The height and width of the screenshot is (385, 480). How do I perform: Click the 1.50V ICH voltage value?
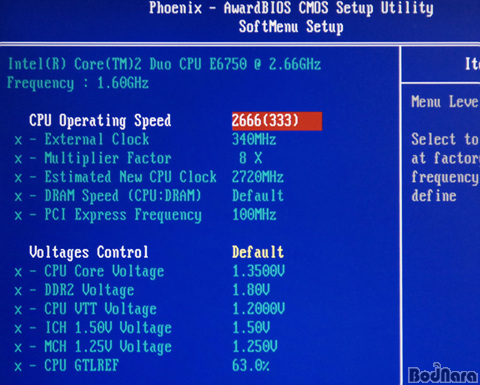[251, 328]
